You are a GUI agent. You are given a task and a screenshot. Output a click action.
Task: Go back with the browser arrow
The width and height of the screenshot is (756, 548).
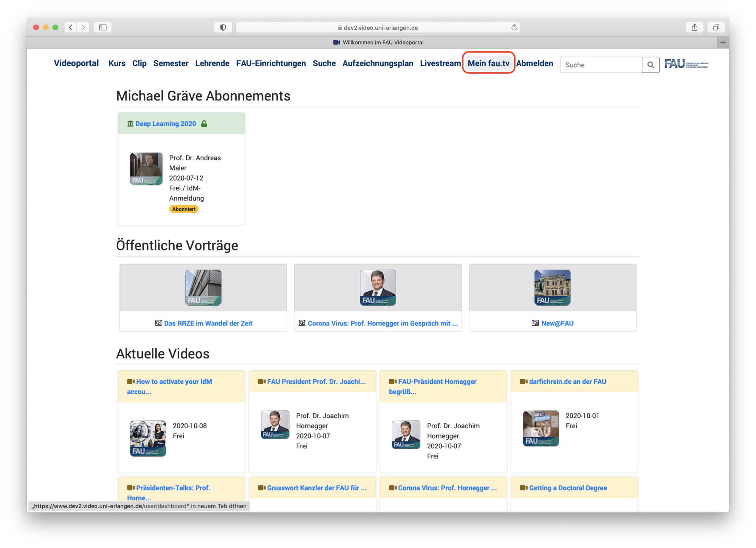pos(71,27)
